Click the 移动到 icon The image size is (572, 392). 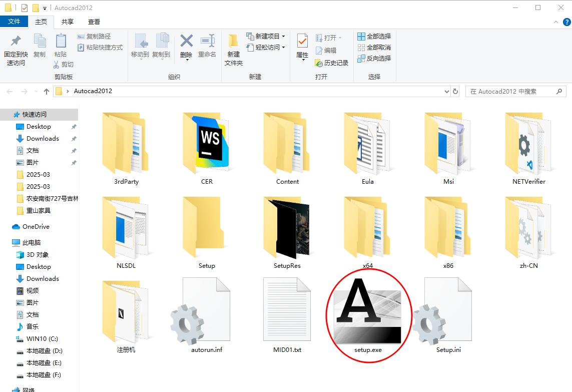point(141,41)
